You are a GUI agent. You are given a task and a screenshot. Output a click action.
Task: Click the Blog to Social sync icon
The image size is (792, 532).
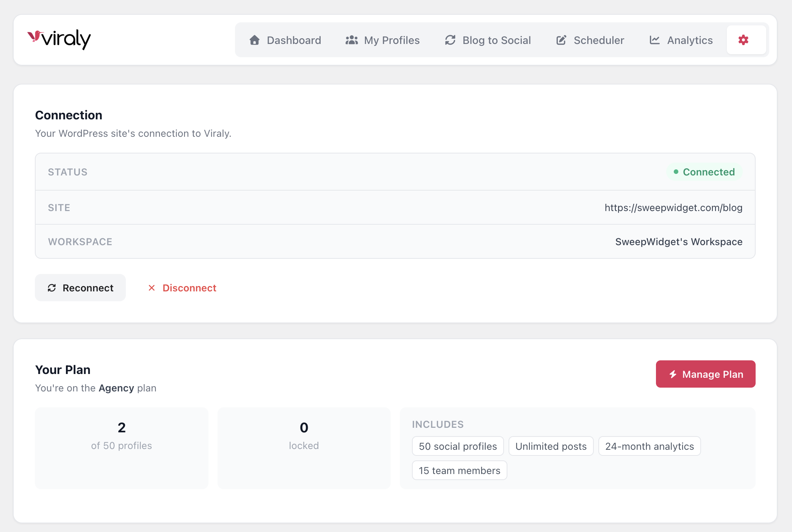(x=449, y=40)
